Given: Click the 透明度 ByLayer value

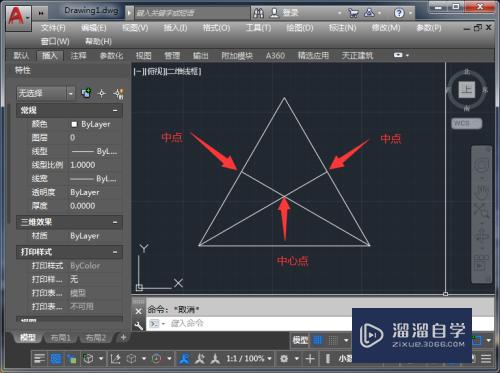Looking at the screenshot, I should pyautogui.click(x=85, y=192).
